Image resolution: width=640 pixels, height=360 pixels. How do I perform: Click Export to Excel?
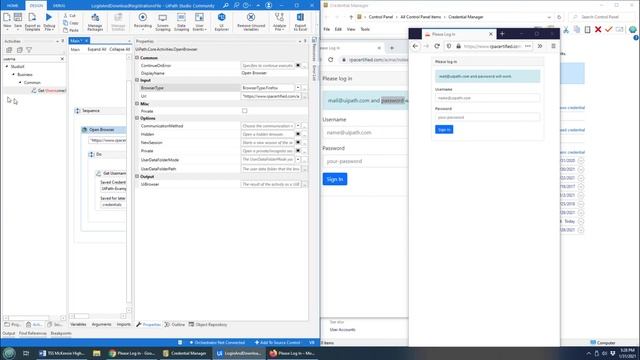coord(300,22)
